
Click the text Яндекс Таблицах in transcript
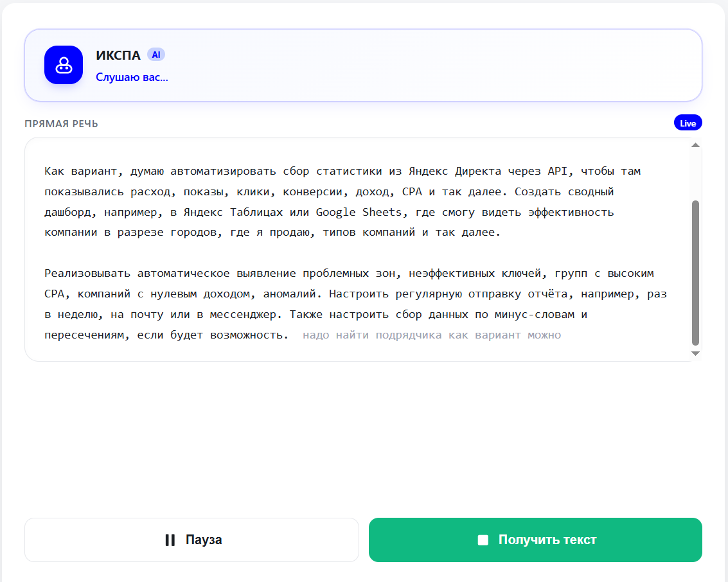tap(233, 212)
